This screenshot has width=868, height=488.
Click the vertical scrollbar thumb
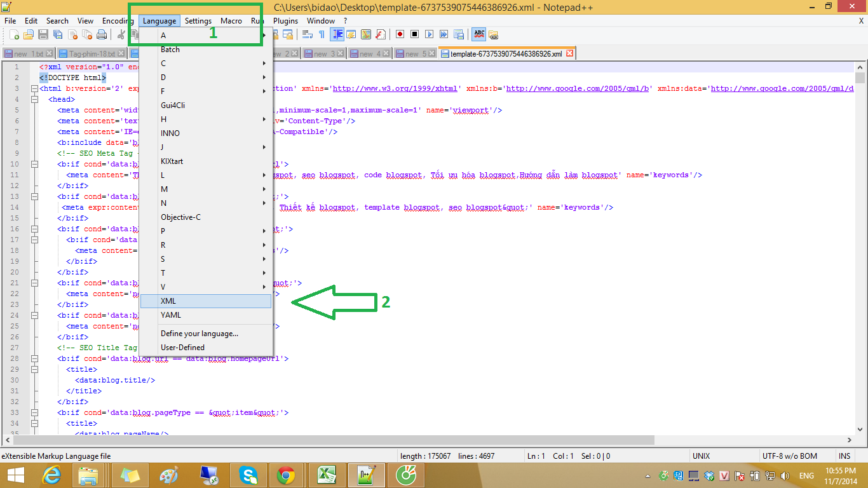860,78
